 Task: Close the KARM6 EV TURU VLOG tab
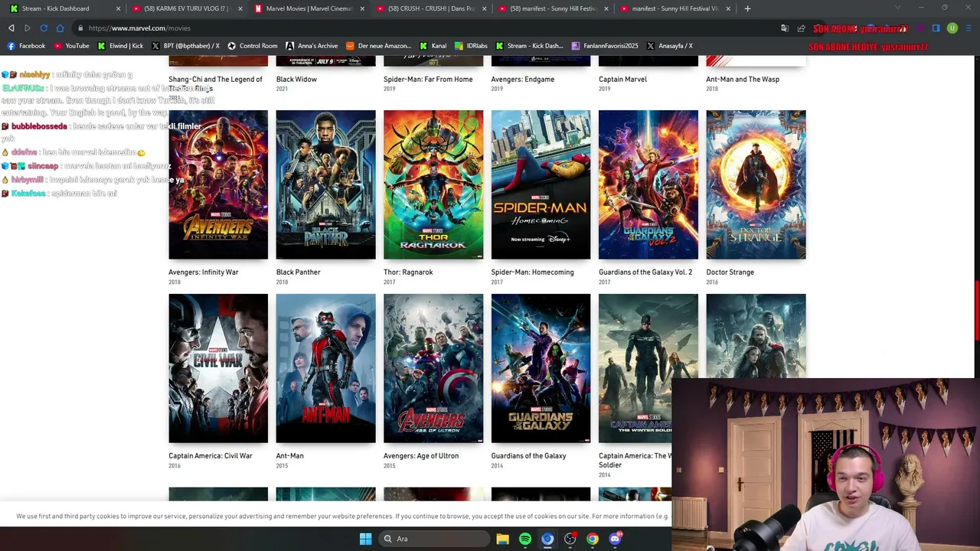click(240, 8)
